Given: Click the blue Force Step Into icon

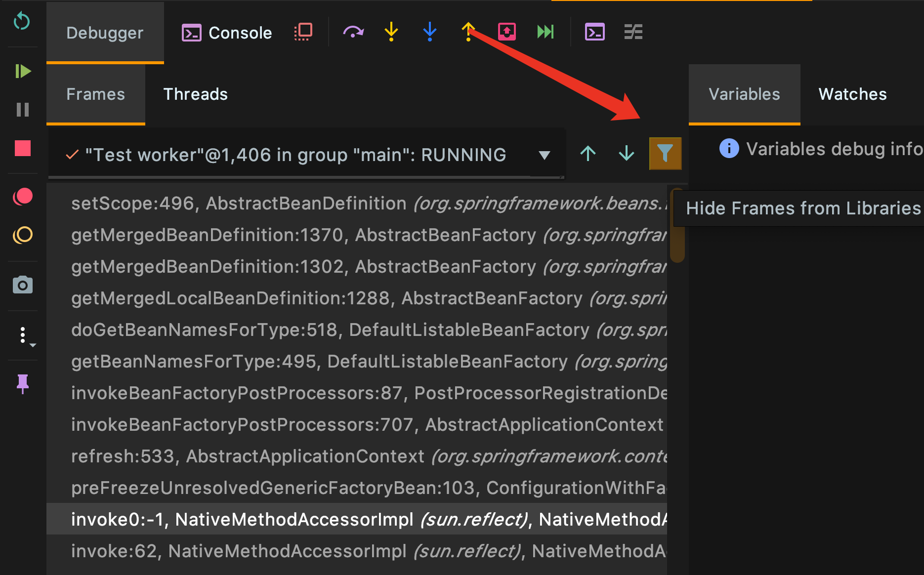Looking at the screenshot, I should [x=430, y=32].
